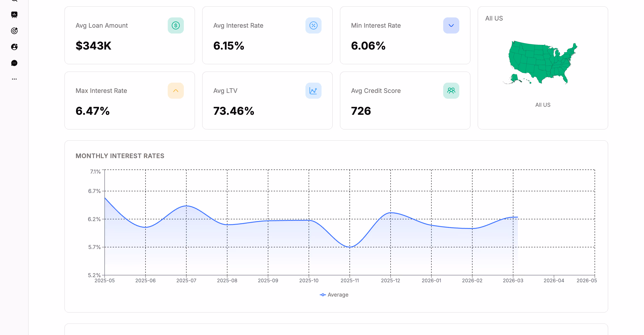Screen dimensions: 644x335
Task: Click the chevron-up icon on Max Interest Rate
Action: [176, 91]
